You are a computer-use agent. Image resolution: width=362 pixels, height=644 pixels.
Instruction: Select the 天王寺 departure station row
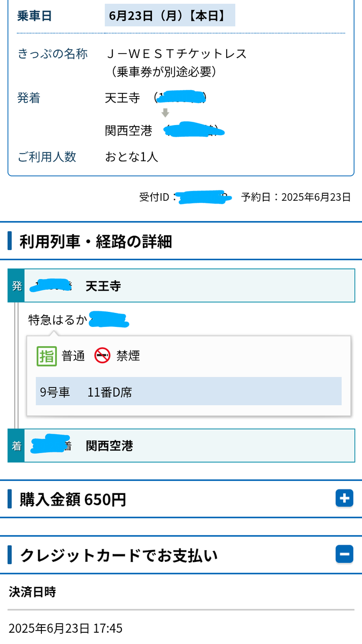(x=182, y=286)
